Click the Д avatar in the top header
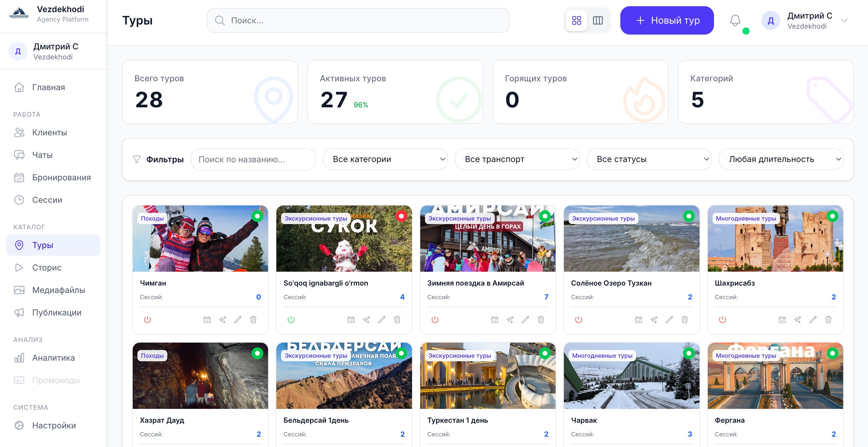Screen dimensions: 868x447 770,21
